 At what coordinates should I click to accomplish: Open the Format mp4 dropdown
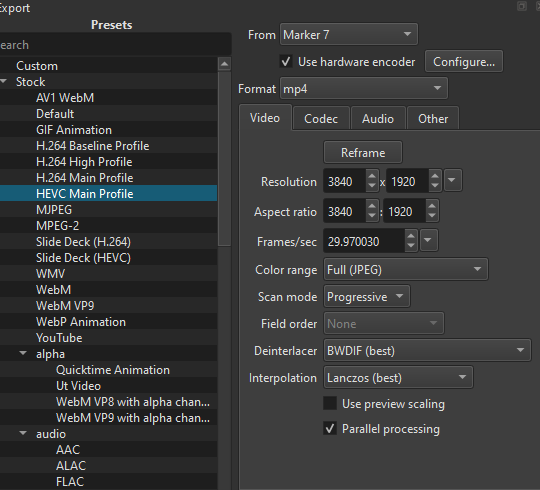tap(364, 88)
